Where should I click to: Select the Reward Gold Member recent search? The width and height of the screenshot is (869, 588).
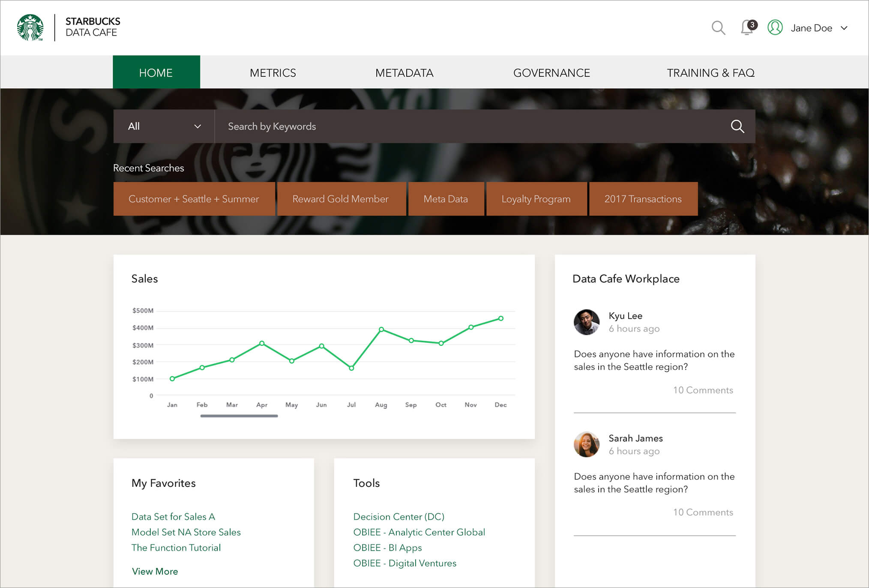pyautogui.click(x=341, y=199)
